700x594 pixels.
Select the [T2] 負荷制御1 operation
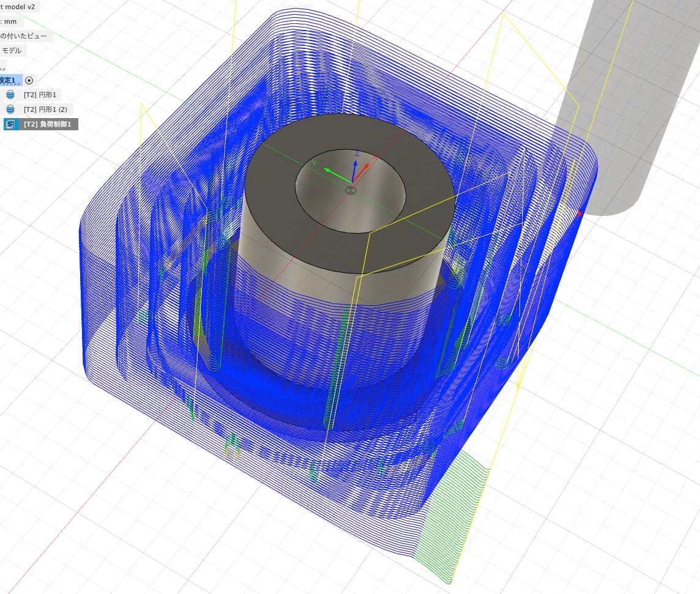point(48,124)
